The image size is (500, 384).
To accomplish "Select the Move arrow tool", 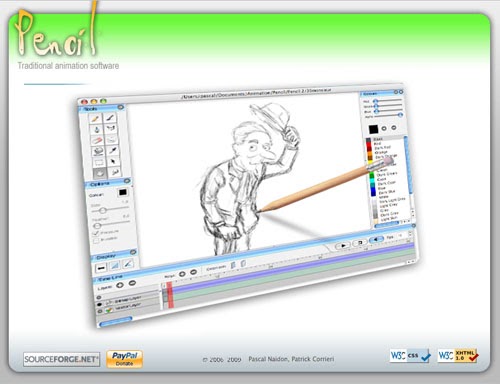I will pyautogui.click(x=114, y=161).
